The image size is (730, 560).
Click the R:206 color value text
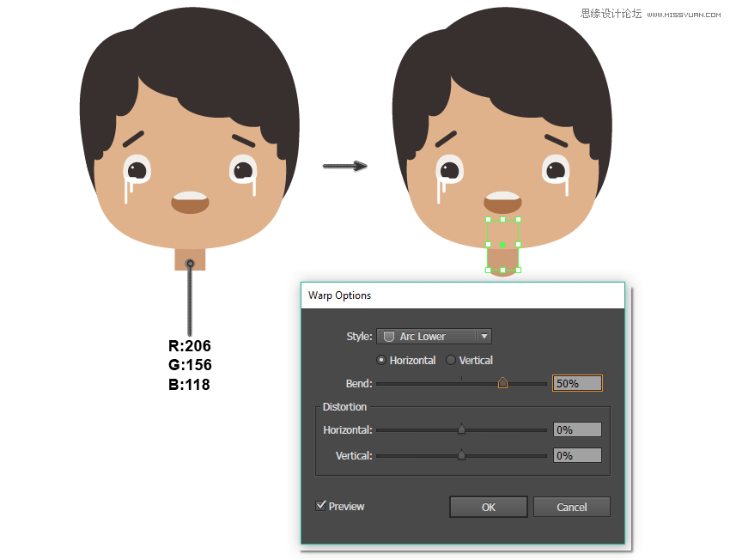(190, 346)
